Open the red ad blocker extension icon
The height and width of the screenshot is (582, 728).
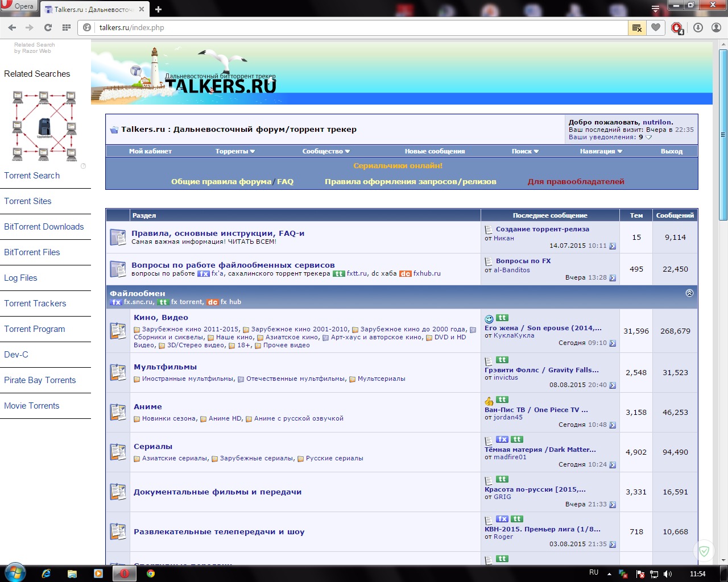[677, 27]
